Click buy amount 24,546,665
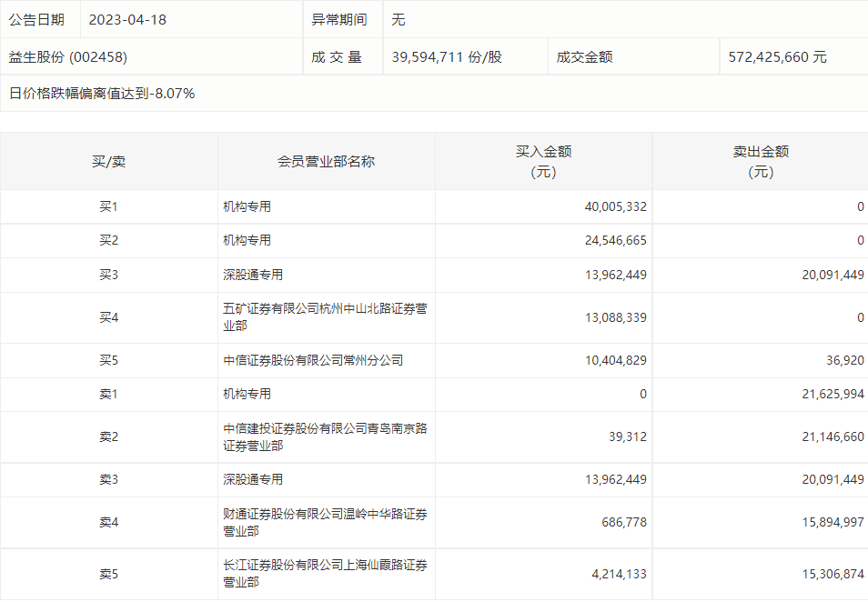Image resolution: width=868 pixels, height=602 pixels. pyautogui.click(x=616, y=241)
